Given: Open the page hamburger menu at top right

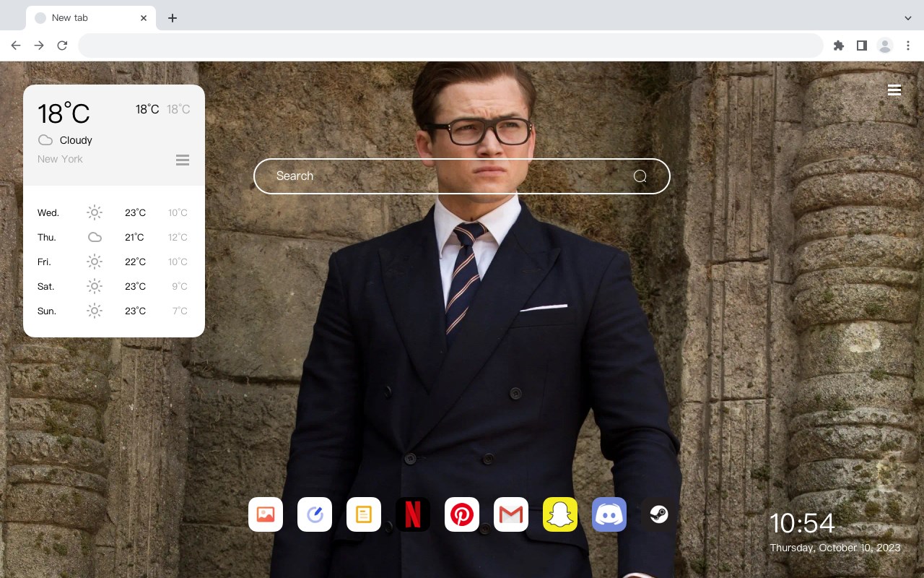Looking at the screenshot, I should click(x=894, y=90).
